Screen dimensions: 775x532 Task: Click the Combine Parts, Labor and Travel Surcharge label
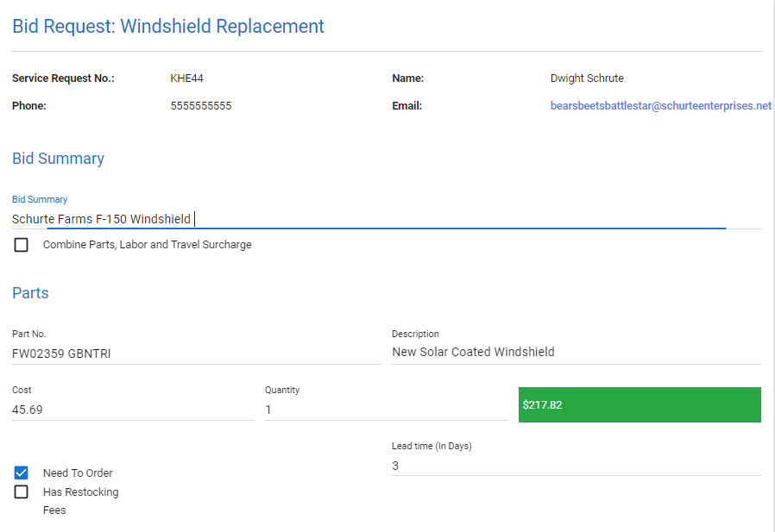coord(148,245)
